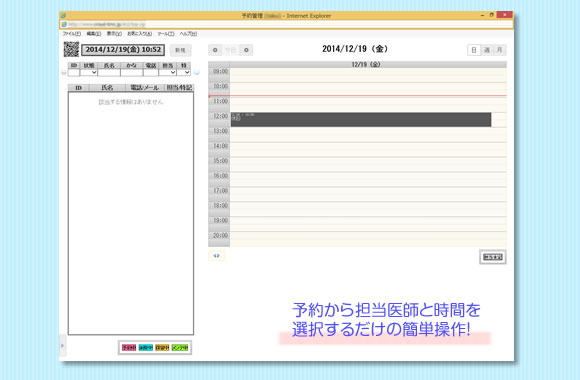Click the boxed button at calendar bottom right
This screenshot has height=380, width=580.
pos(493,257)
